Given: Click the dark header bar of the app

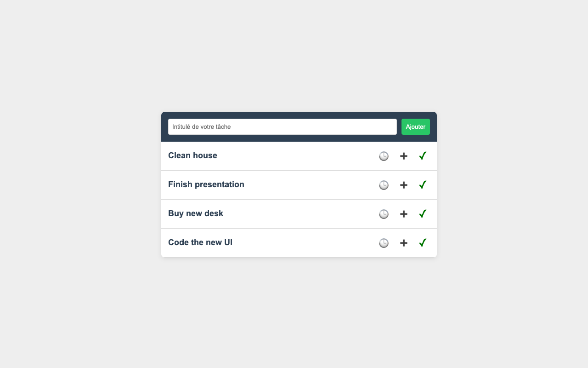Looking at the screenshot, I should [x=299, y=115].
